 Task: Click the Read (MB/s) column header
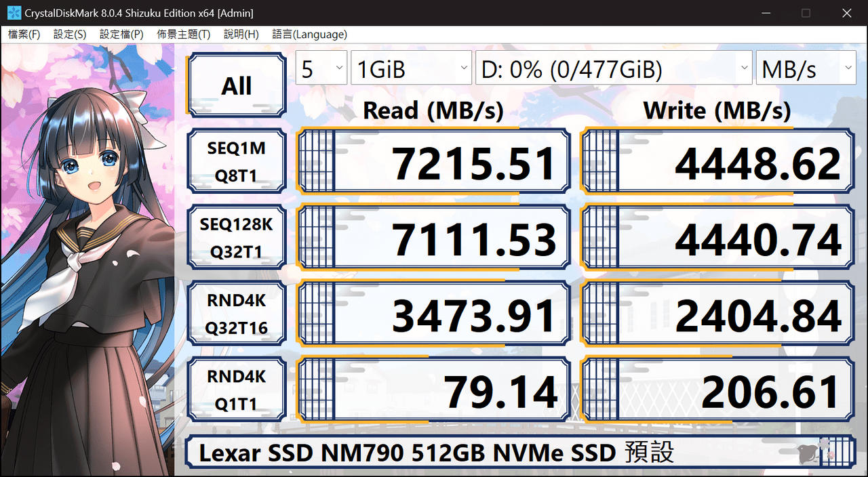click(x=433, y=110)
